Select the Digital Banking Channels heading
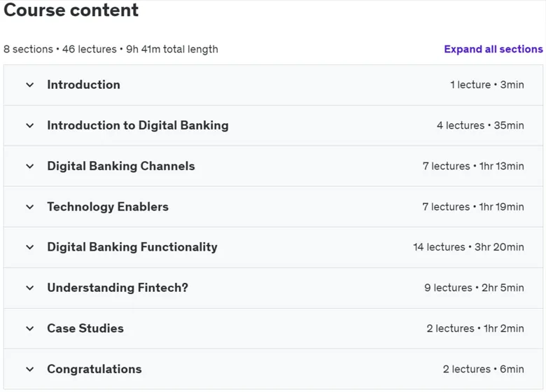Screen dimensions: 546x392 (x=121, y=166)
